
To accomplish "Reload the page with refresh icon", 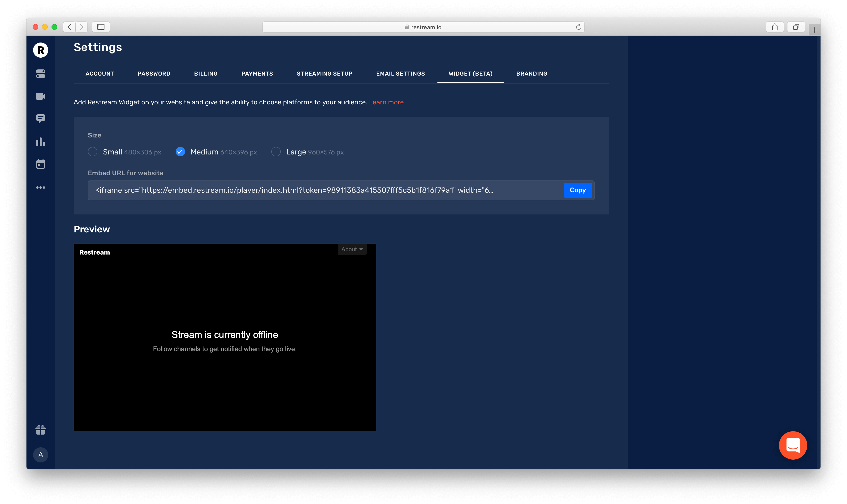I will [x=578, y=27].
